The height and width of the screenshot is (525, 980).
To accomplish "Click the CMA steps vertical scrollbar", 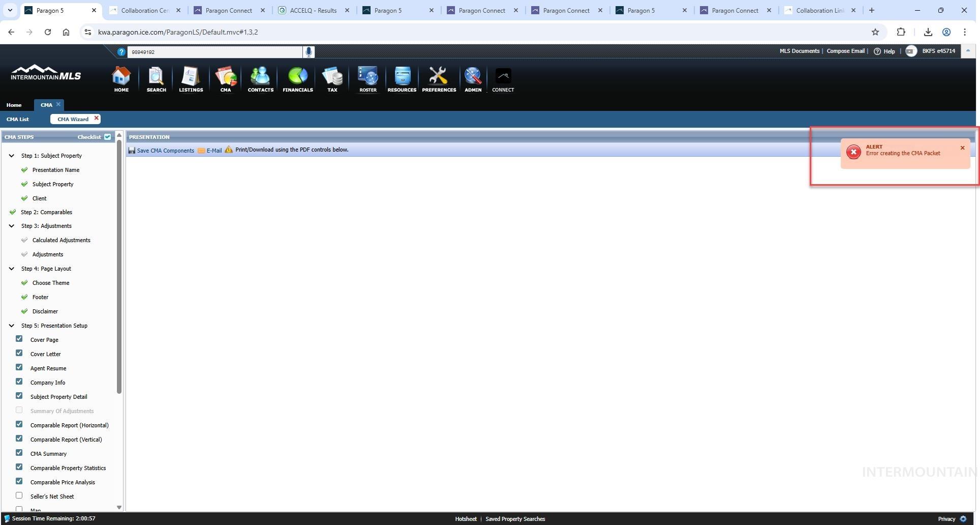I will [119, 265].
